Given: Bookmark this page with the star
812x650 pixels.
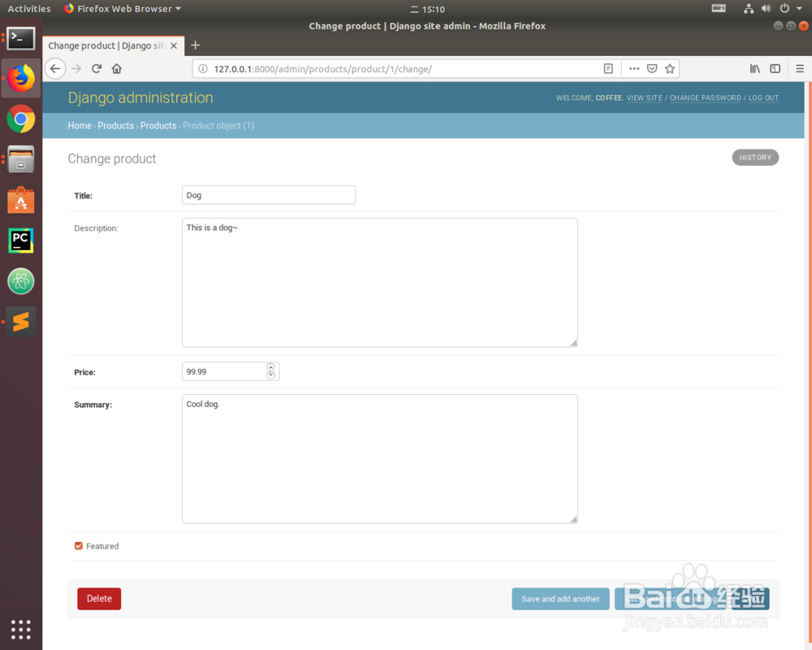Looking at the screenshot, I should coord(670,69).
